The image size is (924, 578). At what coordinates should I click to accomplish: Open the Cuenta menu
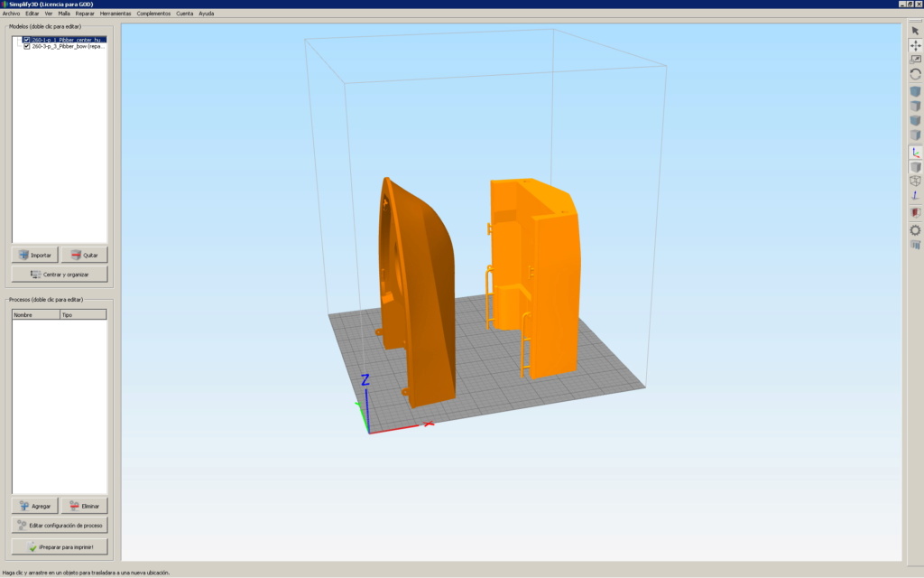[184, 14]
